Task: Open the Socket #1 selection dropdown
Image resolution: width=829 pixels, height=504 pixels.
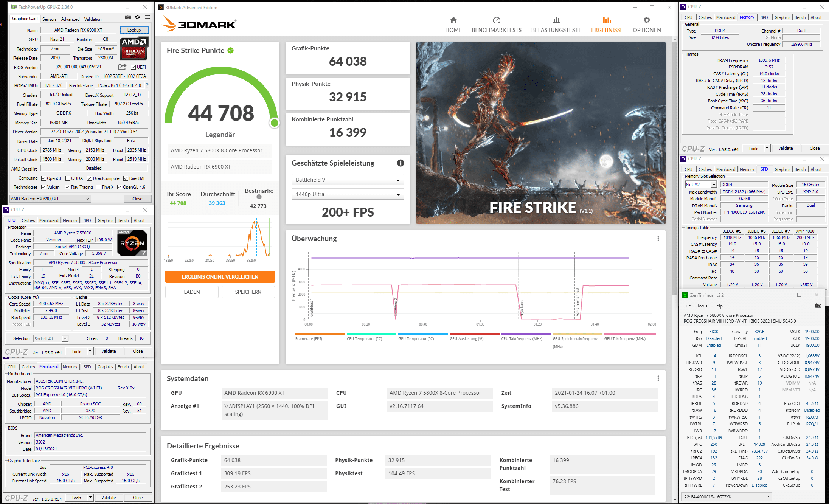Action: tap(51, 339)
